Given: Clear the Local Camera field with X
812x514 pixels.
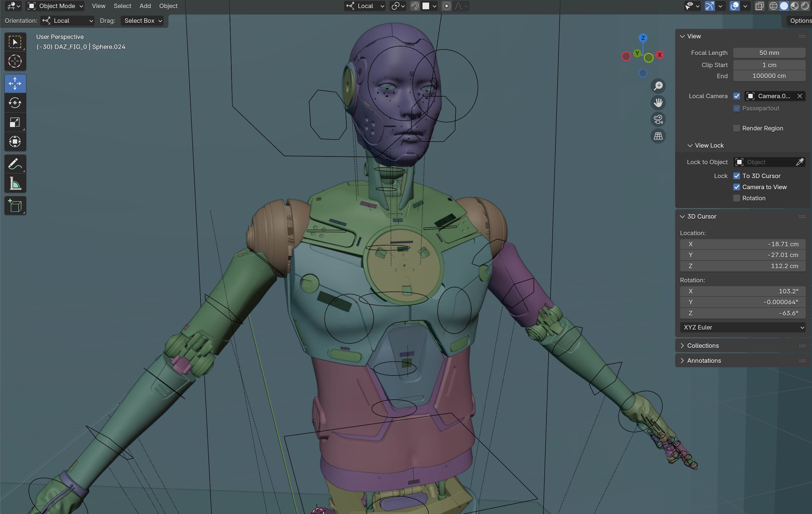Looking at the screenshot, I should (x=800, y=96).
